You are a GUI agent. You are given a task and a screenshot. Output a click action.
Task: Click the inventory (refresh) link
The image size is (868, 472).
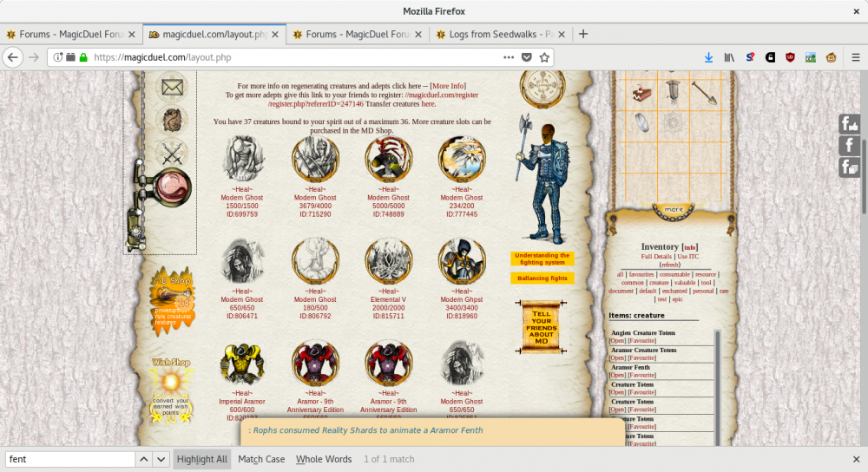[x=670, y=265]
